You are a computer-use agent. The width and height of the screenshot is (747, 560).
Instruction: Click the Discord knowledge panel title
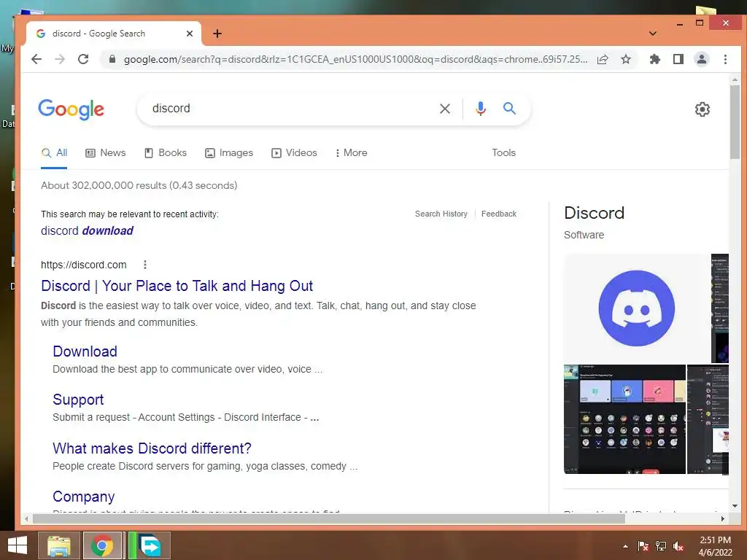tap(594, 213)
